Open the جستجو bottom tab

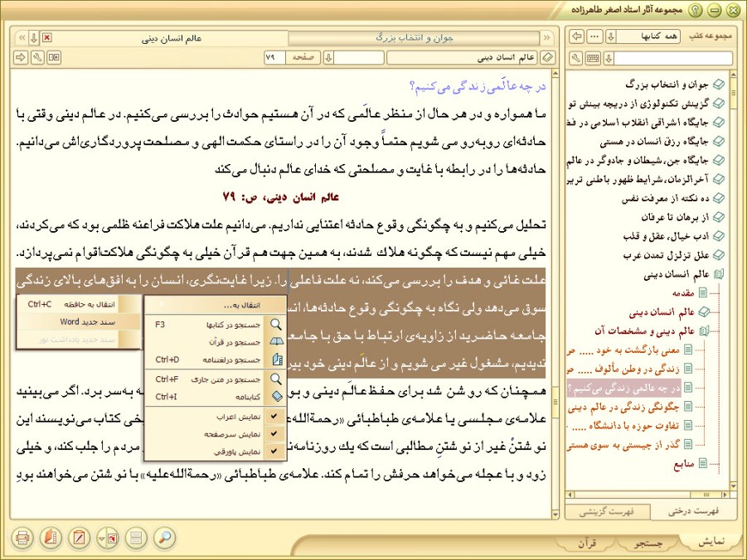coord(648,543)
